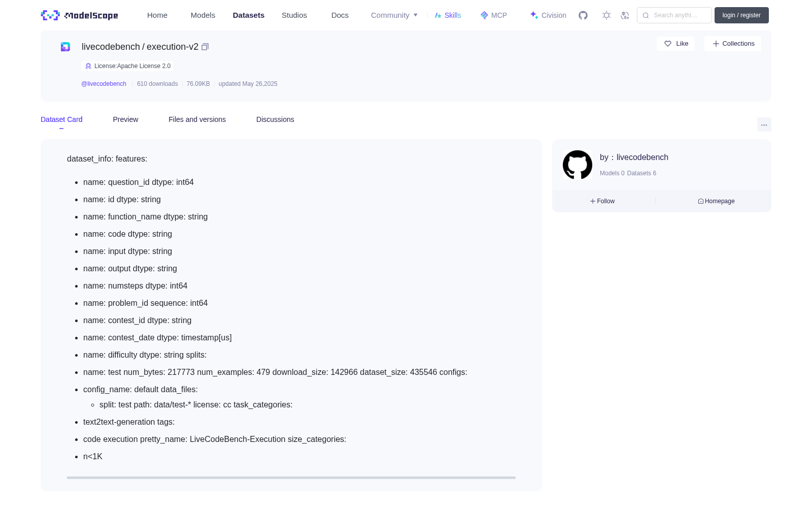Click 'config_name: default data_files:' row
Image resolution: width=812 pixels, height=508 pixels.
coord(141,390)
